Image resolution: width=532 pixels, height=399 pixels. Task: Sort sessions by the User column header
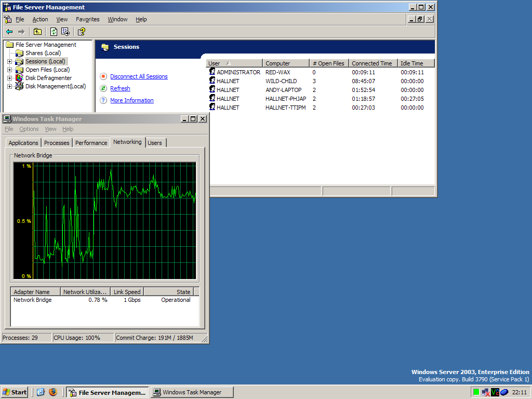[x=234, y=63]
